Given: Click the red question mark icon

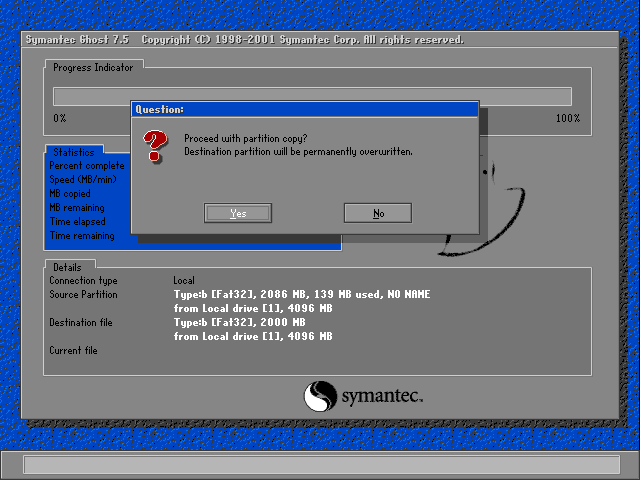Looking at the screenshot, I should 155,146.
